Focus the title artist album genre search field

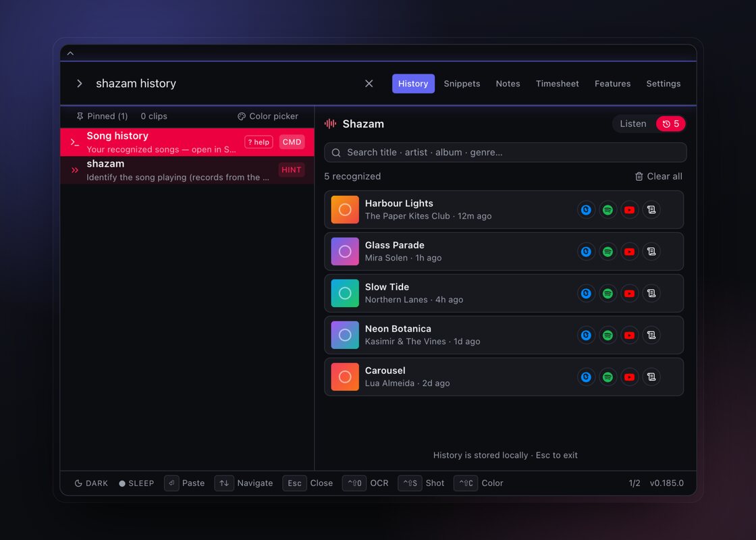(x=506, y=153)
